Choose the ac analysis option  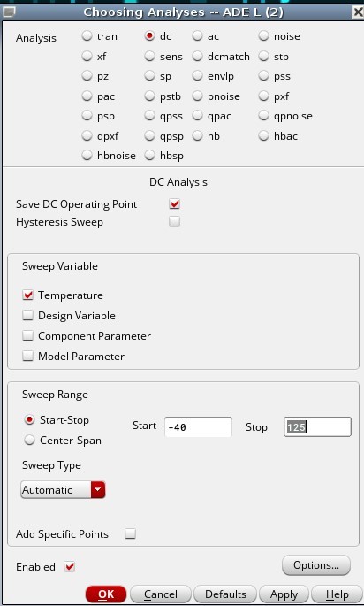coord(197,36)
